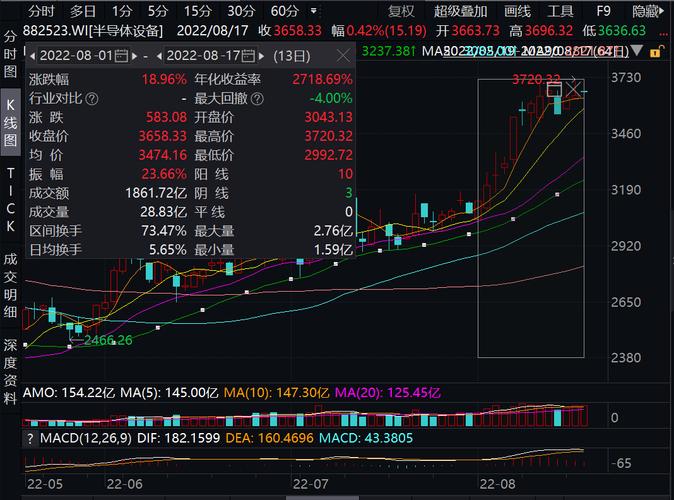Step end date 2022-08-17 backward with left arrow
Image resolution: width=674 pixels, height=500 pixels.
159,56
